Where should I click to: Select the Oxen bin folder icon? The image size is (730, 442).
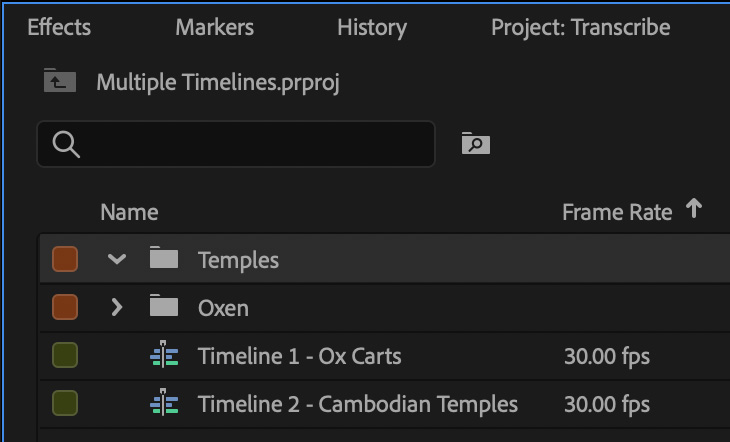(164, 306)
